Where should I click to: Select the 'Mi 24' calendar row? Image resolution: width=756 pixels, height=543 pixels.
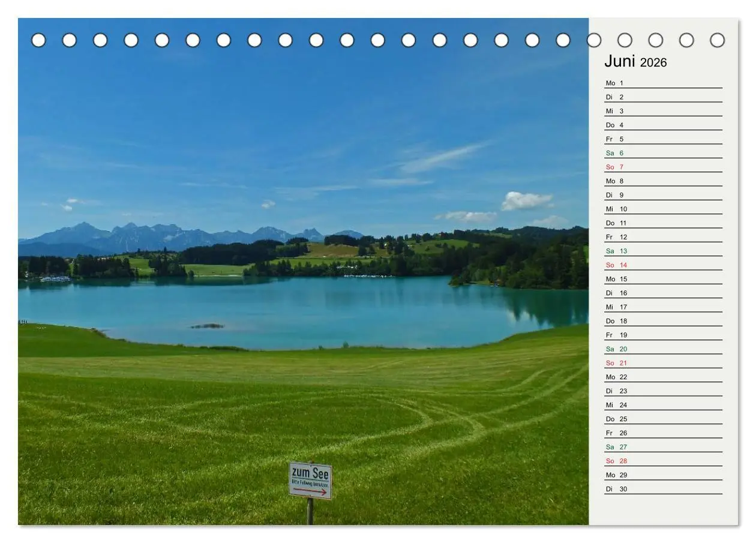click(x=663, y=405)
